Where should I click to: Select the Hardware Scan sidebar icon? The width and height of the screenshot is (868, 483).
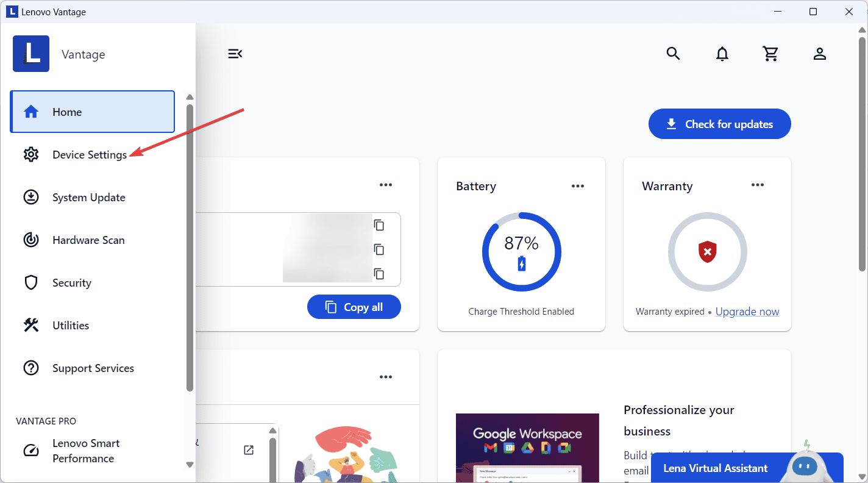[31, 240]
